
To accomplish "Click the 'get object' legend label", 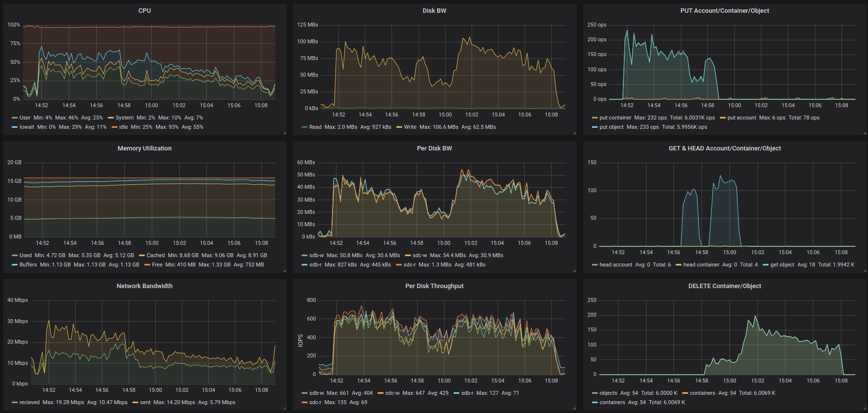I will (782, 265).
